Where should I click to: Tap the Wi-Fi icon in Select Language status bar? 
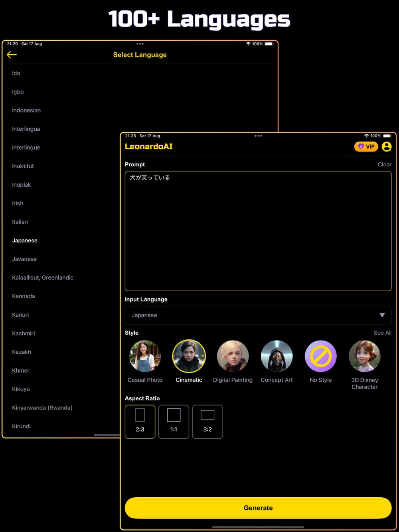[x=248, y=44]
